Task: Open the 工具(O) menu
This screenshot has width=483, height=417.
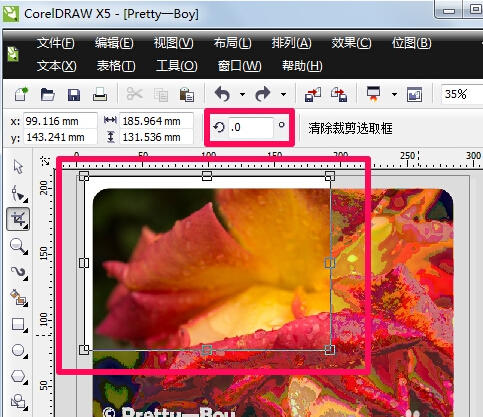Action: 177,66
